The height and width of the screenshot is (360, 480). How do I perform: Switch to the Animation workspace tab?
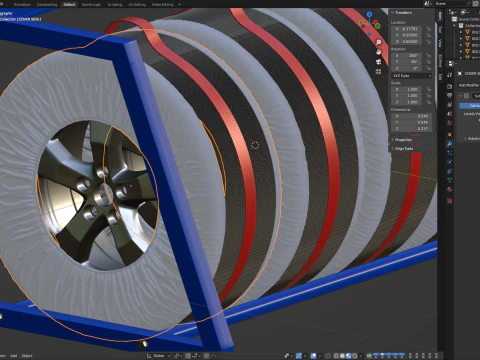coord(22,5)
